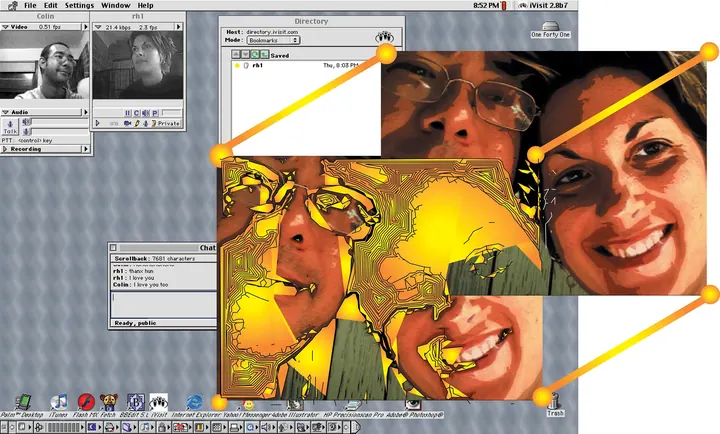Click the yellow status dot beside rh1

click(237, 66)
